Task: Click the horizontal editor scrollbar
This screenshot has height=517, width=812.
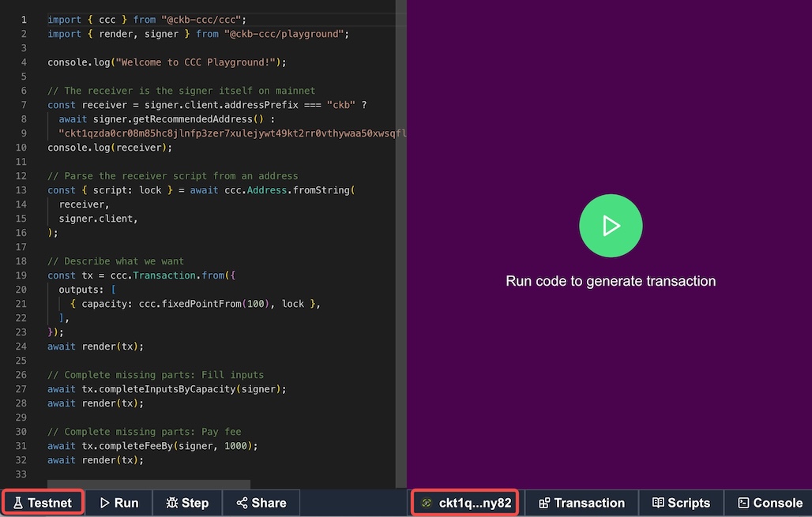Action: tap(150, 485)
